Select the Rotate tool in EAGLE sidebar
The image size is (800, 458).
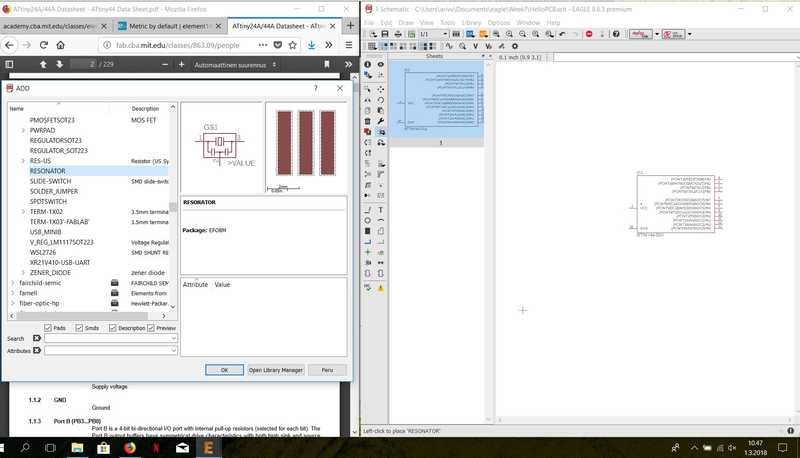(x=381, y=100)
